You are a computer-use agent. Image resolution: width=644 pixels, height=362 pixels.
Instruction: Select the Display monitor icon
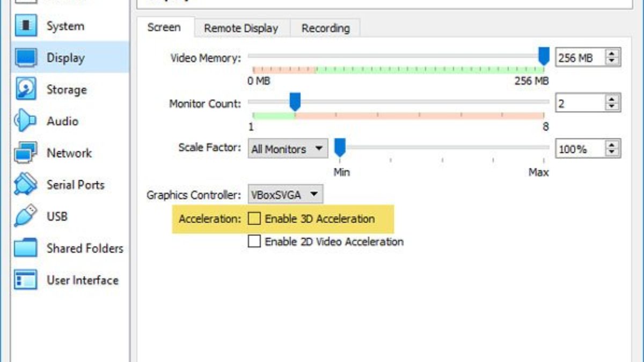click(x=26, y=57)
